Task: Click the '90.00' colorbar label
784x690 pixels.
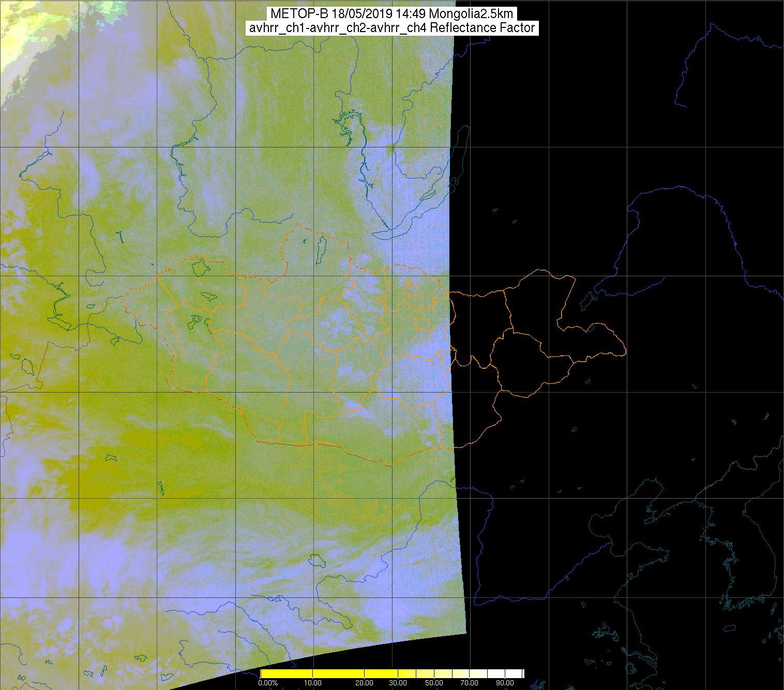Action: point(505,683)
